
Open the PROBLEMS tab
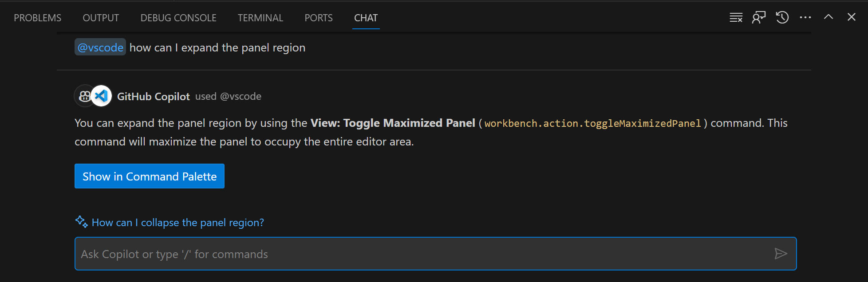[37, 18]
